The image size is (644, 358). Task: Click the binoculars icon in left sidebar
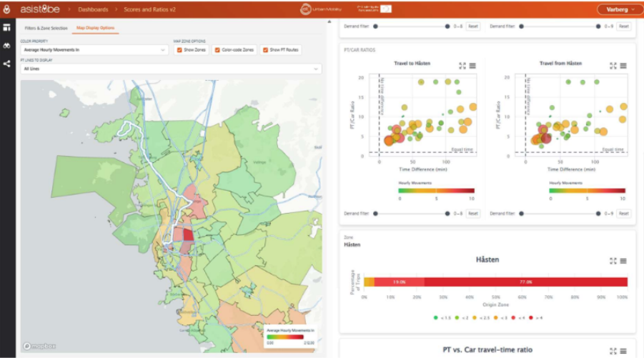tap(6, 46)
